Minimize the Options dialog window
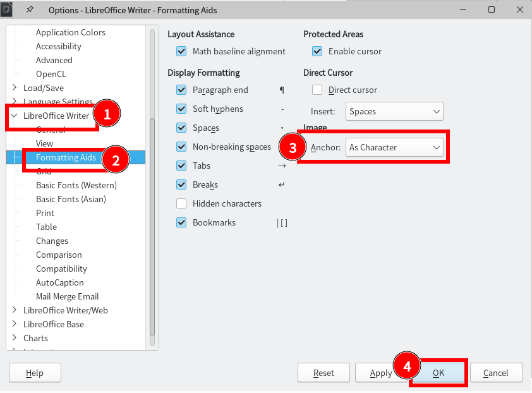 point(463,10)
